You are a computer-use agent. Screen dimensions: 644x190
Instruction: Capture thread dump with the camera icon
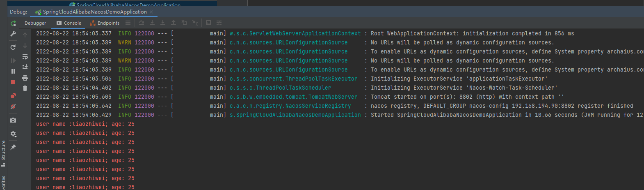click(13, 120)
